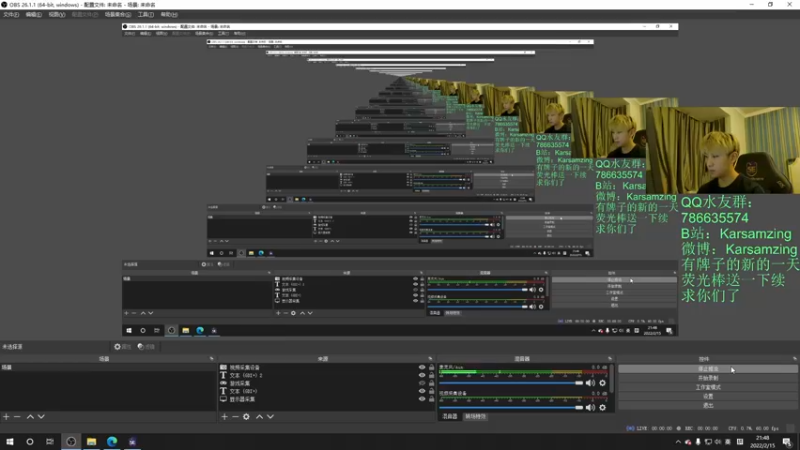Open the Windows Start menu

[10, 442]
